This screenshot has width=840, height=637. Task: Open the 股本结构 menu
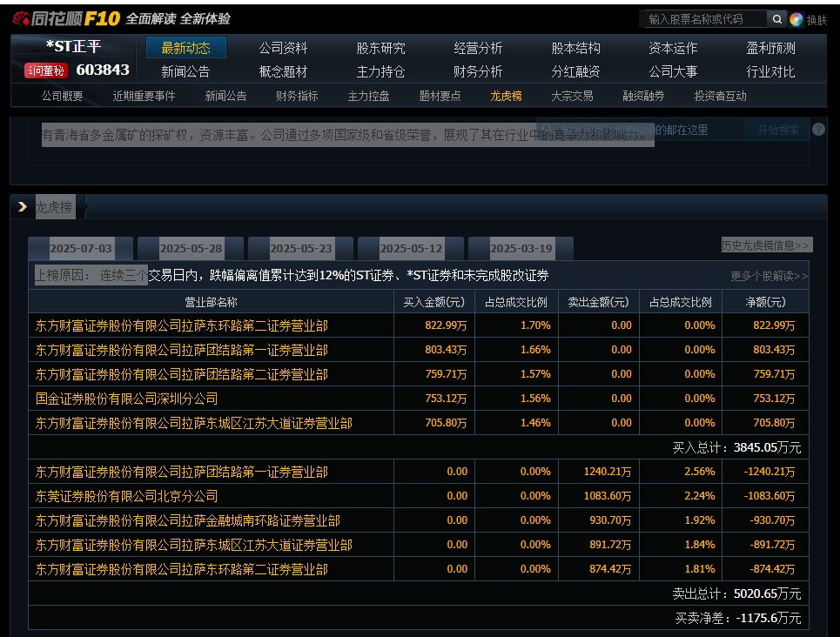576,48
